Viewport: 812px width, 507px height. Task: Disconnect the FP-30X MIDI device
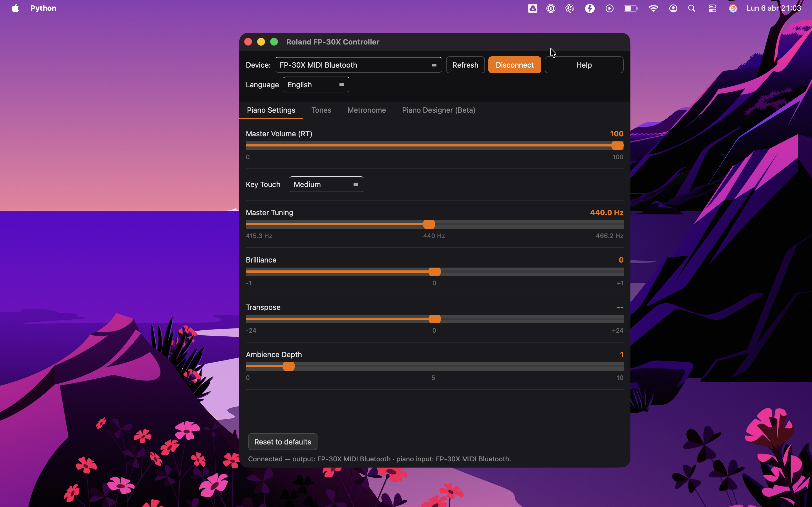point(514,65)
